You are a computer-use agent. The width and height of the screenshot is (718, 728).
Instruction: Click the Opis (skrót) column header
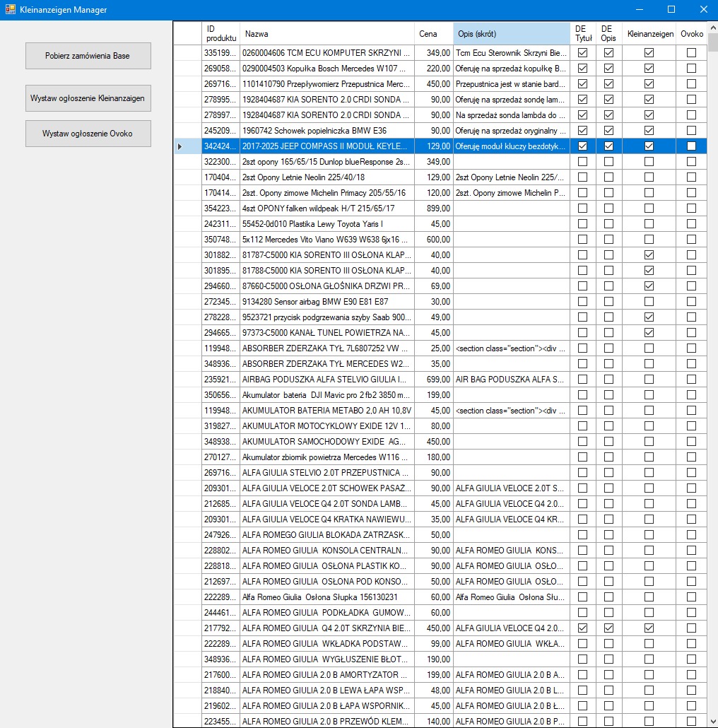[512, 33]
